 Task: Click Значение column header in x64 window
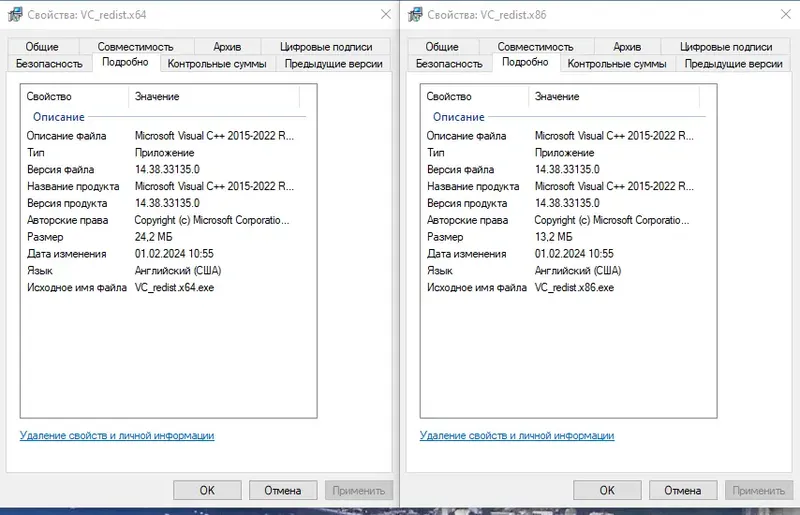tap(214, 96)
